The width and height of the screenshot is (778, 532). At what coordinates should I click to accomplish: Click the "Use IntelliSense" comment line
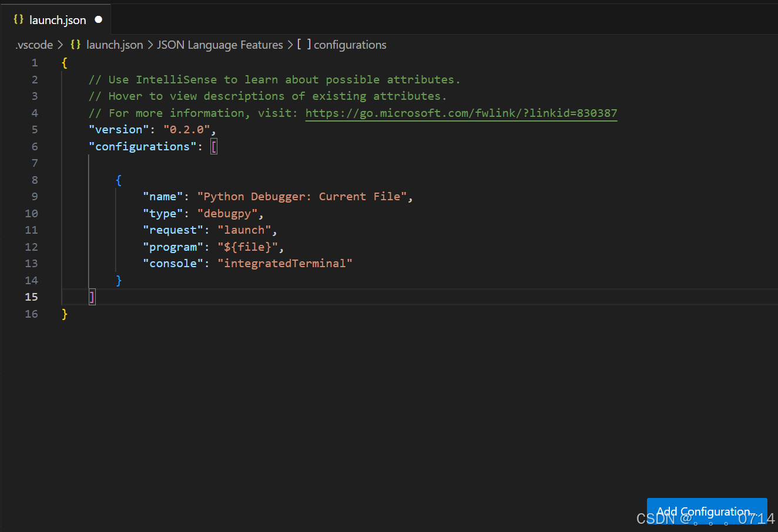tap(274, 80)
